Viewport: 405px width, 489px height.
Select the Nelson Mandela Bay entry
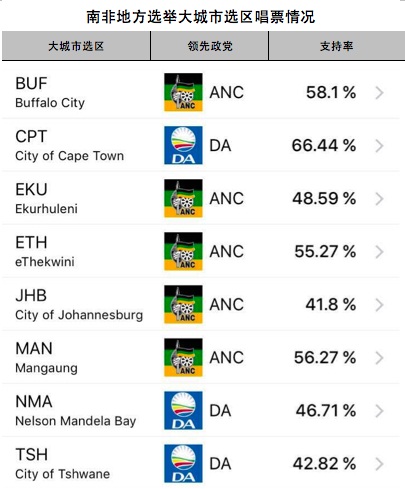tap(201, 410)
